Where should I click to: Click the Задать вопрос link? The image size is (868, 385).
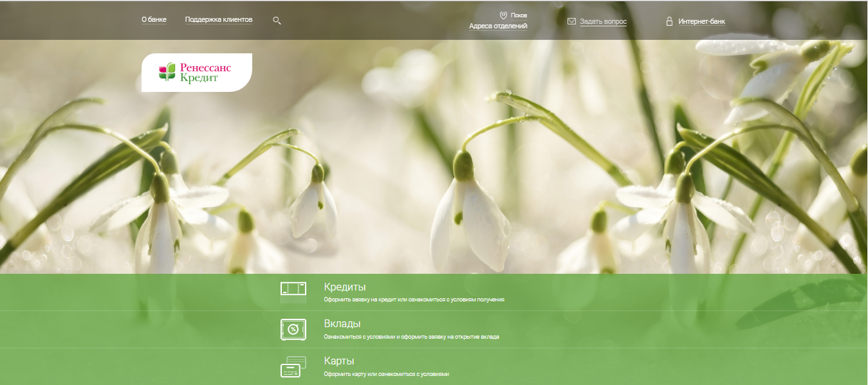603,21
